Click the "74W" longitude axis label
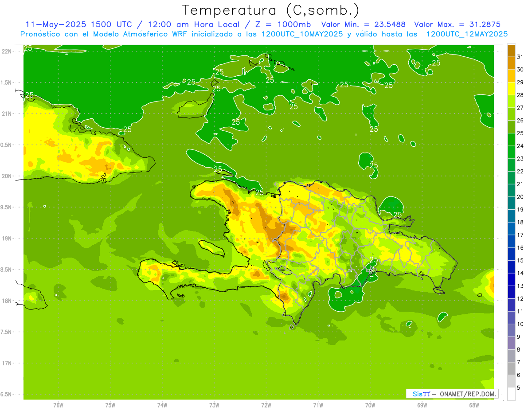 pos(162,405)
